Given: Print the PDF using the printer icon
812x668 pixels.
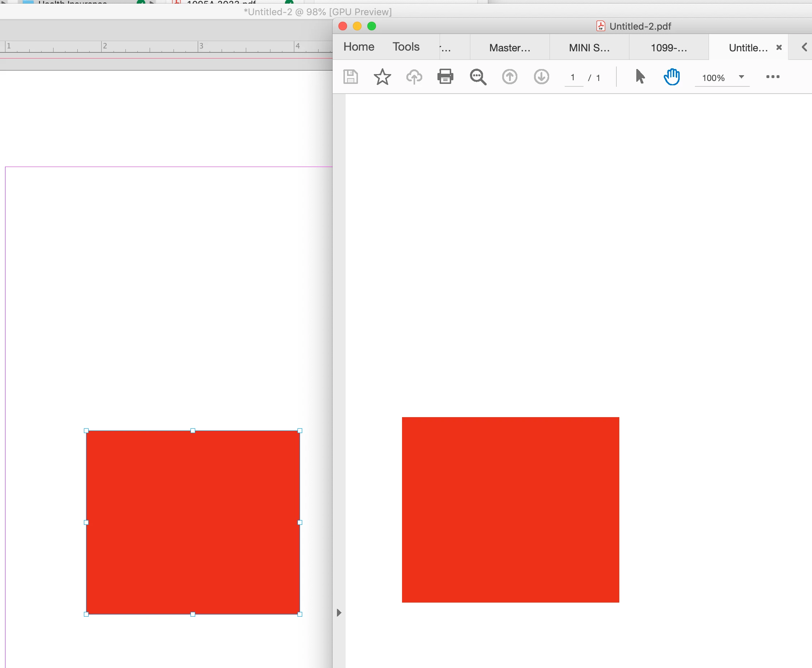Looking at the screenshot, I should pyautogui.click(x=445, y=77).
